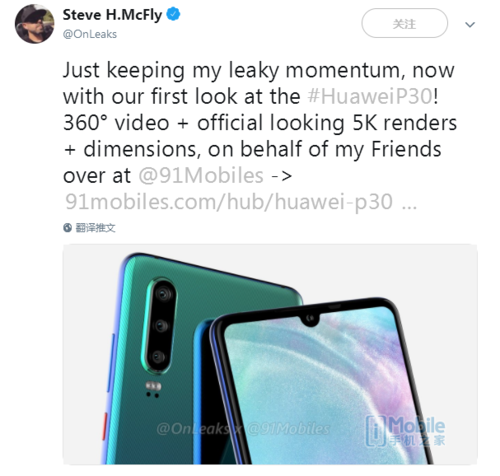This screenshot has height=476, width=500.
Task: Open the @OnLeaks handle
Action: pos(90,34)
